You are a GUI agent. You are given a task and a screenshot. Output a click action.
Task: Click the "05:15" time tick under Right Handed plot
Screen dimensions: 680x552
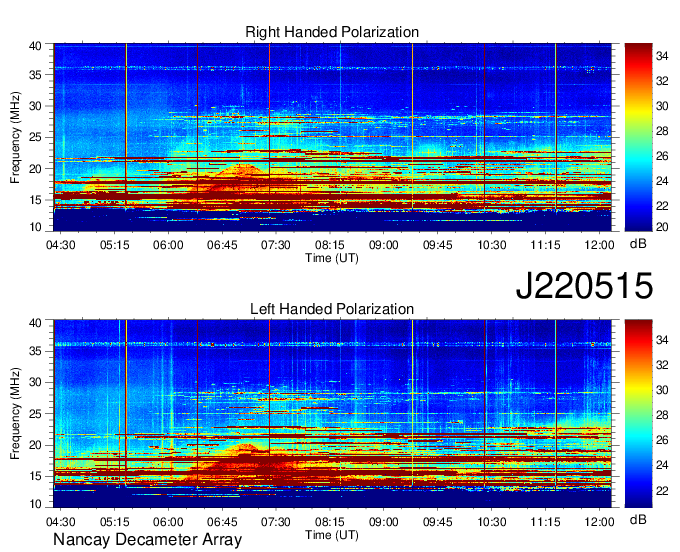tap(114, 245)
